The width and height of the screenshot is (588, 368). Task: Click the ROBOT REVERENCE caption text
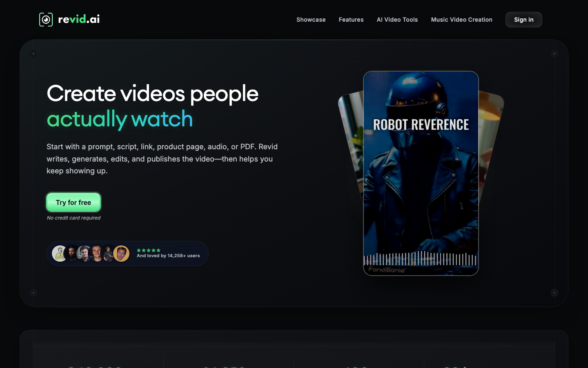(421, 125)
